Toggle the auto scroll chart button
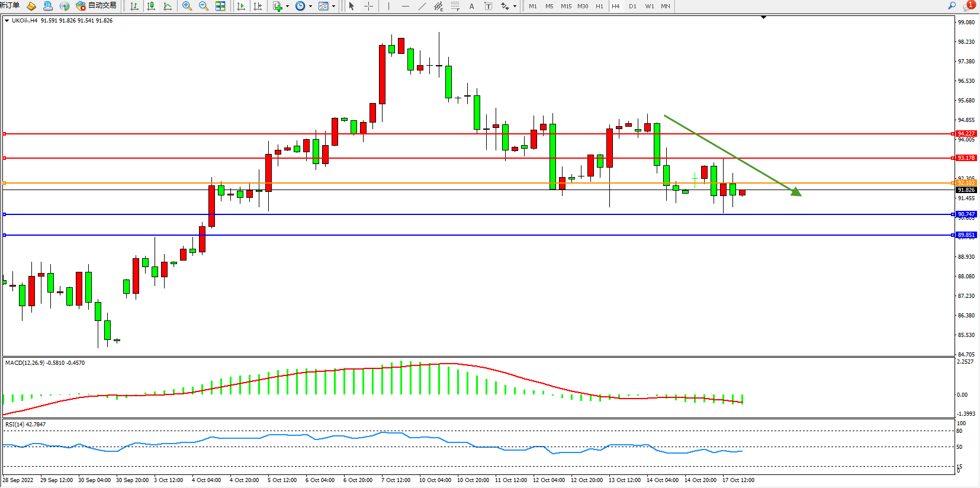The image size is (980, 488). click(x=241, y=6)
